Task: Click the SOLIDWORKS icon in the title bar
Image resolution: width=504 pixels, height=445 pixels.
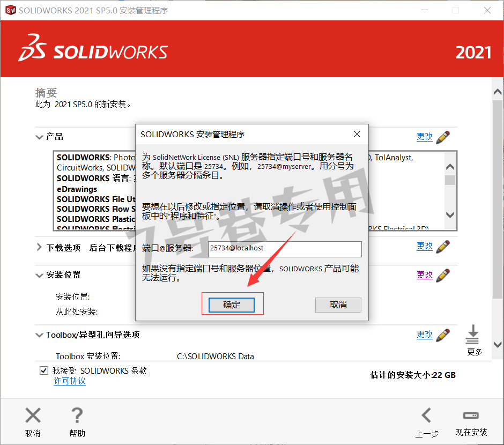Action: pos(10,10)
